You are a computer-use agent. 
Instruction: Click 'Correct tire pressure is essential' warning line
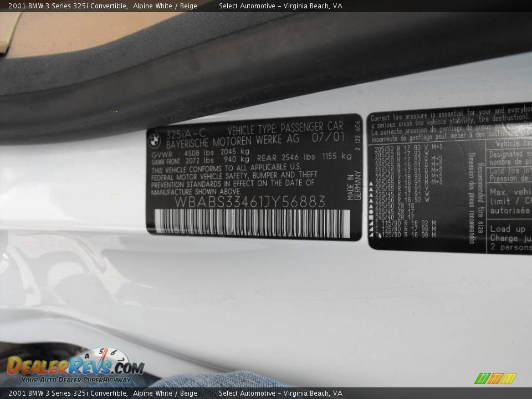click(x=451, y=114)
